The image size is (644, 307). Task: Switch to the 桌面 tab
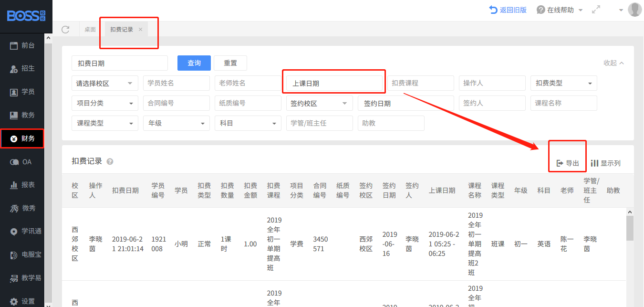90,29
